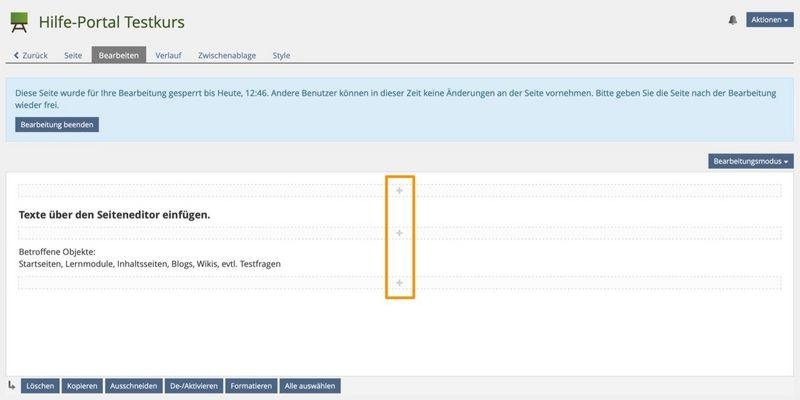This screenshot has height=400, width=800.
Task: Open the Aktionen dropdown menu
Action: tap(769, 20)
